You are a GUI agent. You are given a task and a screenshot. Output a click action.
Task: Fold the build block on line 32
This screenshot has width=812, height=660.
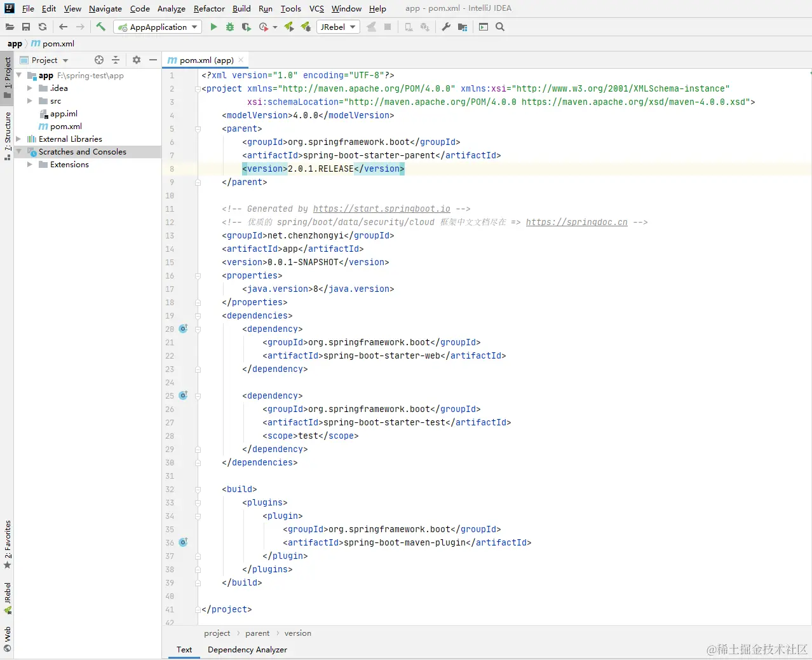tap(198, 490)
